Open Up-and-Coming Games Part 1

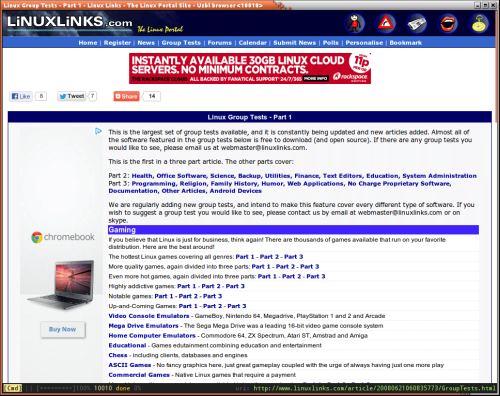188,306
